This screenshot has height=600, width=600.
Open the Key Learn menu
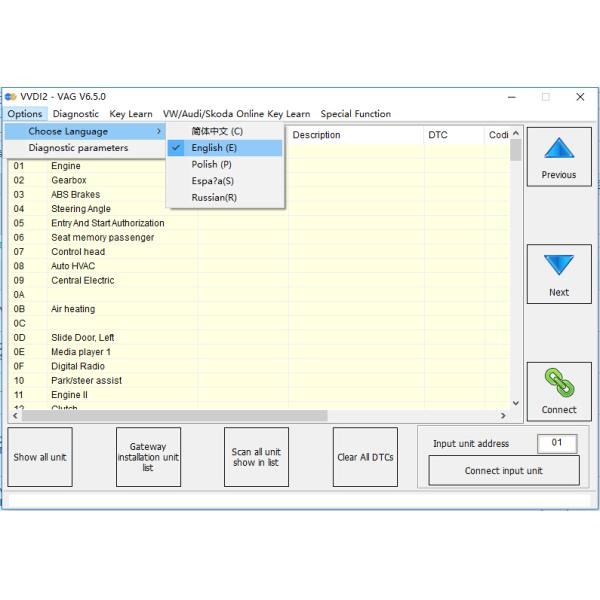[131, 114]
